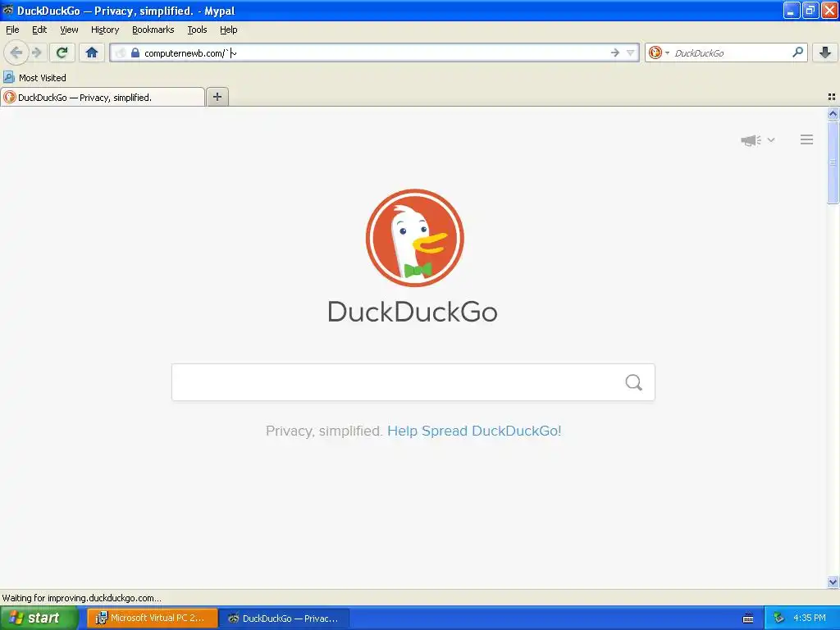Open the home page button
This screenshot has height=630, width=840.
pos(92,52)
